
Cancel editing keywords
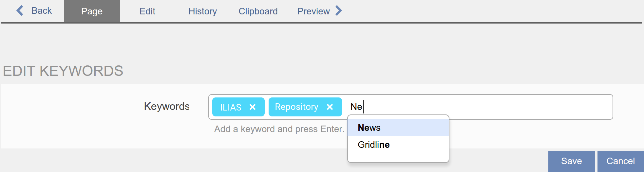coord(620,161)
